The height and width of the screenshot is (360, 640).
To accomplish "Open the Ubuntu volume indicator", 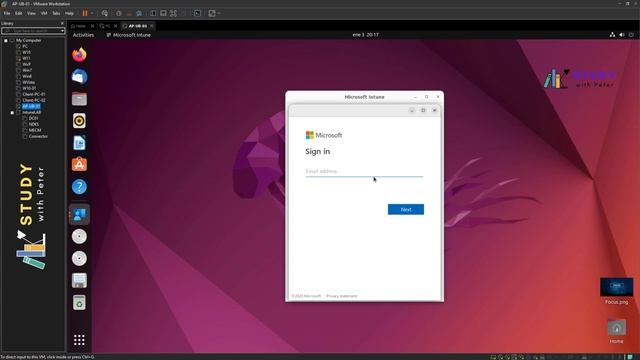I will pyautogui.click(x=622, y=35).
